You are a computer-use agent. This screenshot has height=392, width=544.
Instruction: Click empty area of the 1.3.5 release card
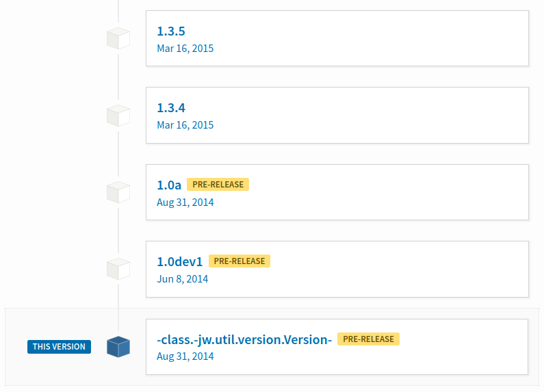click(372, 38)
